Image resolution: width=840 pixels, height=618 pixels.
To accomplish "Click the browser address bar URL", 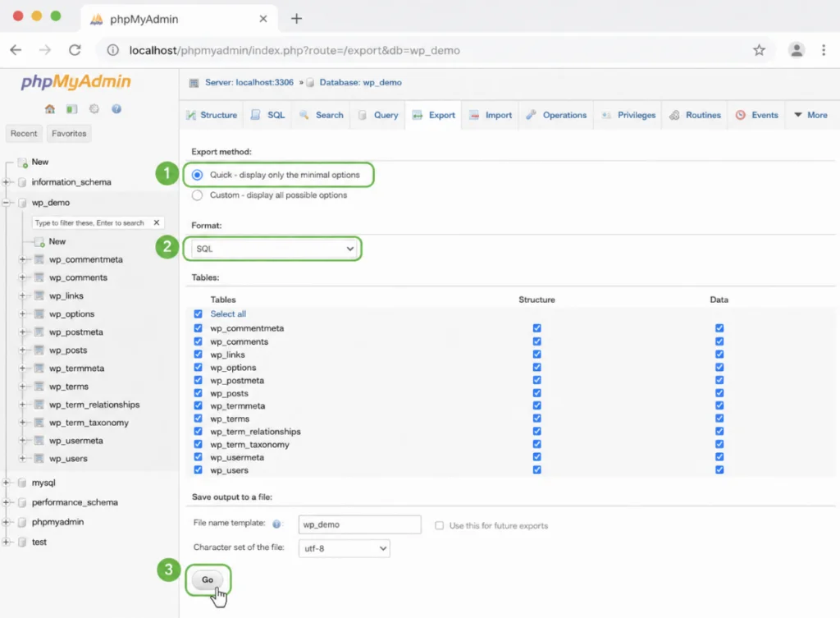I will pyautogui.click(x=294, y=50).
